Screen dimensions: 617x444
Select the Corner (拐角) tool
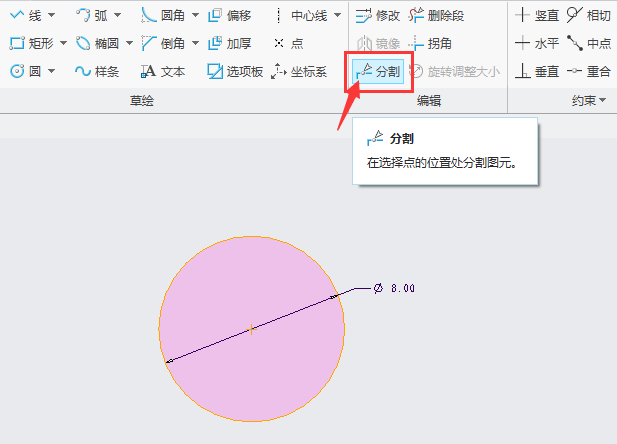(430, 43)
